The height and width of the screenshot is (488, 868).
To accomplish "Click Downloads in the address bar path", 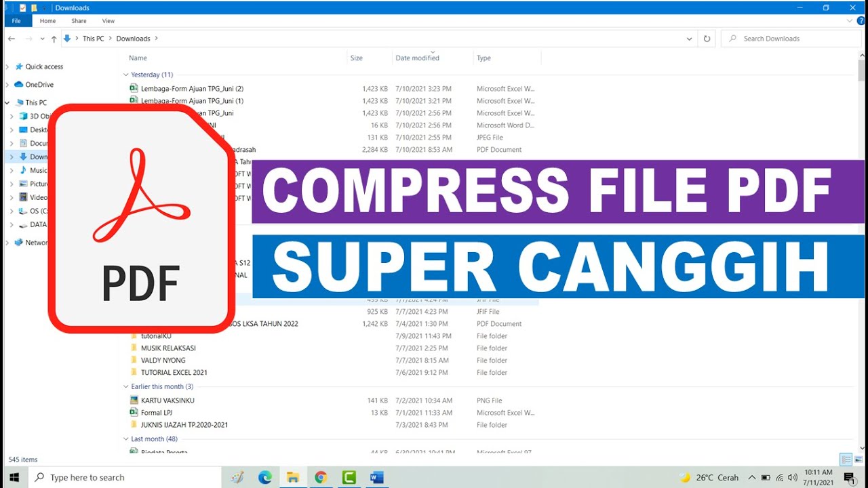I will pyautogui.click(x=133, y=39).
